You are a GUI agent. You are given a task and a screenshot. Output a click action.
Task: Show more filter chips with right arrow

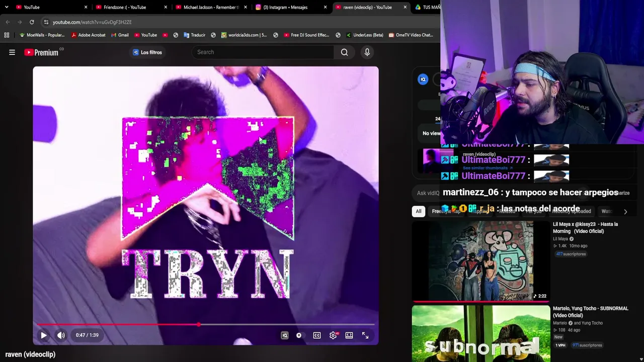tap(625, 212)
